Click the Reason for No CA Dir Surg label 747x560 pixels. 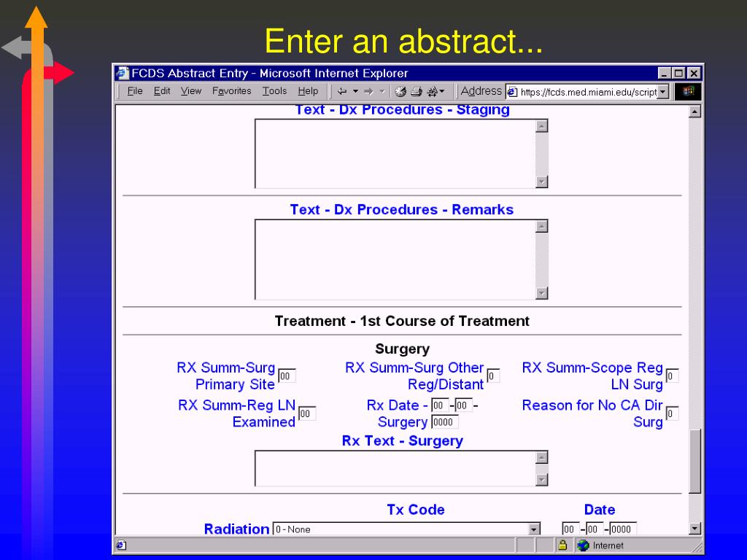[x=592, y=413]
